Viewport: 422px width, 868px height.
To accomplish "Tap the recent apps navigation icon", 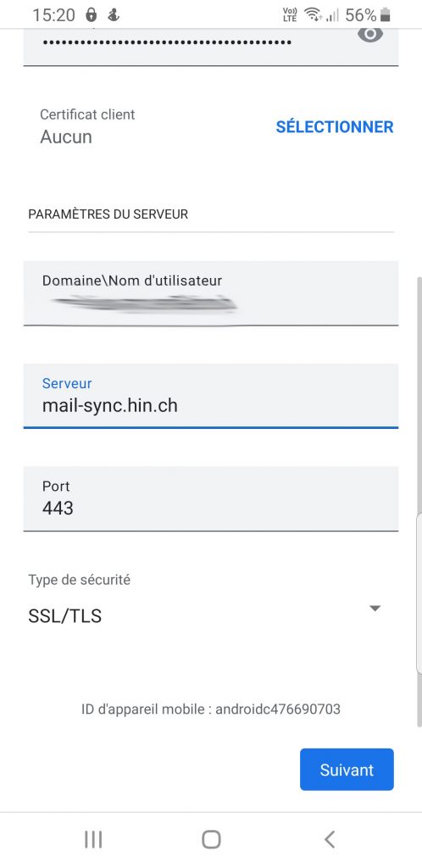I will (x=93, y=839).
